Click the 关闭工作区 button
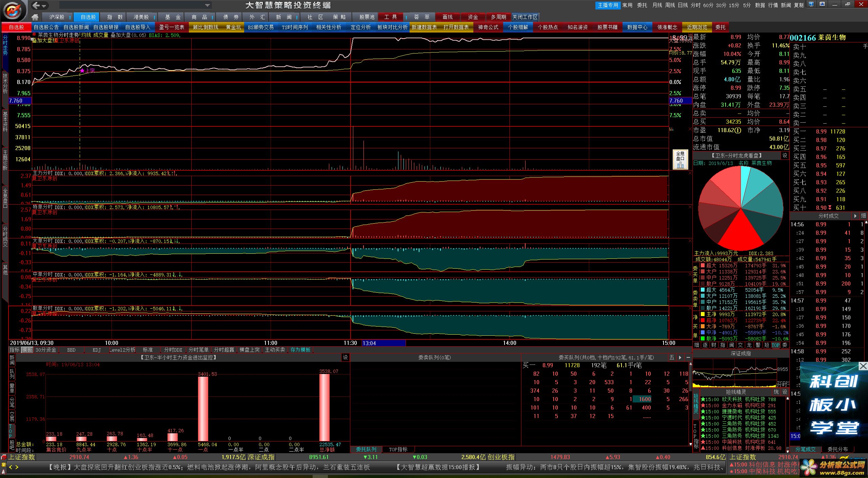 (525, 17)
